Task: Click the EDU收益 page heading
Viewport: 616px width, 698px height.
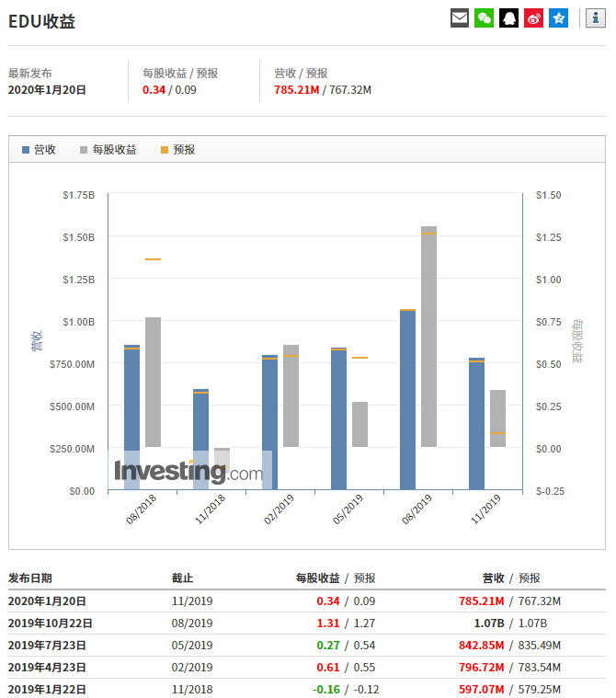Action: coord(42,21)
